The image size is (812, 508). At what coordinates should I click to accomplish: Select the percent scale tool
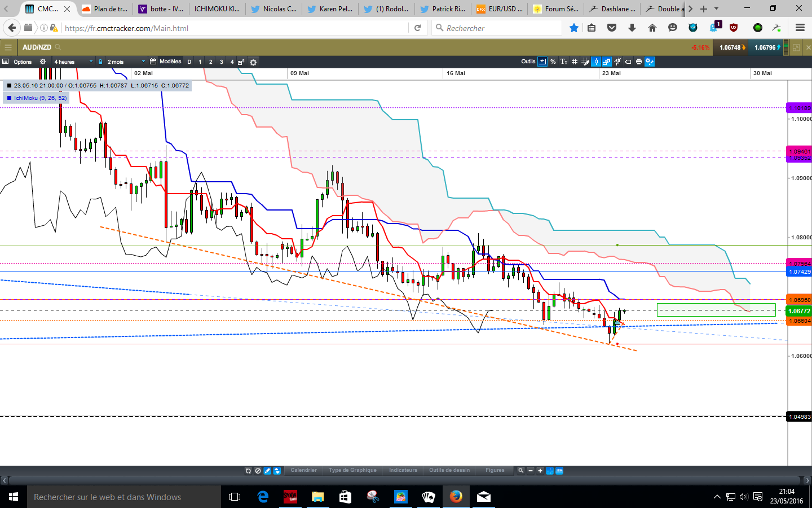click(x=553, y=62)
